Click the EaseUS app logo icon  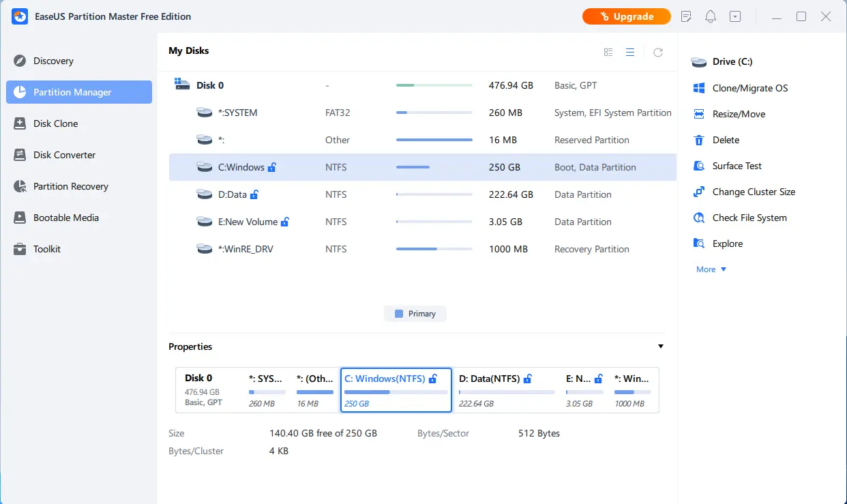click(x=20, y=16)
